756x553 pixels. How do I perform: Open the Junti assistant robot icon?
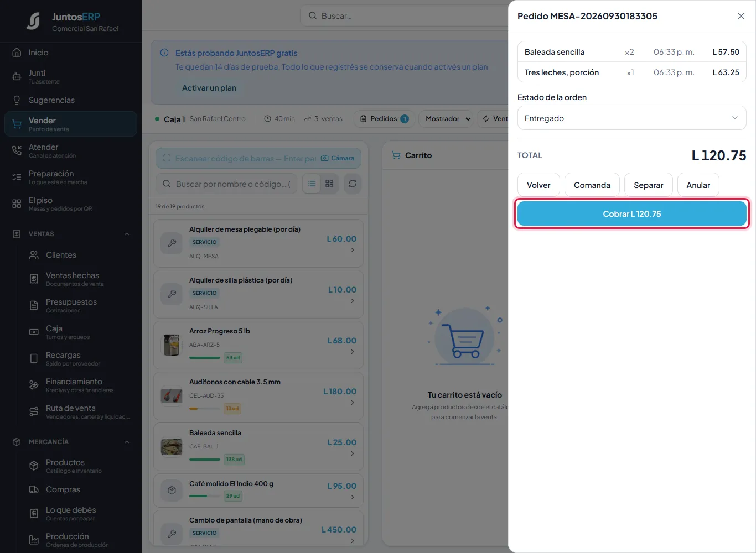[x=17, y=76]
